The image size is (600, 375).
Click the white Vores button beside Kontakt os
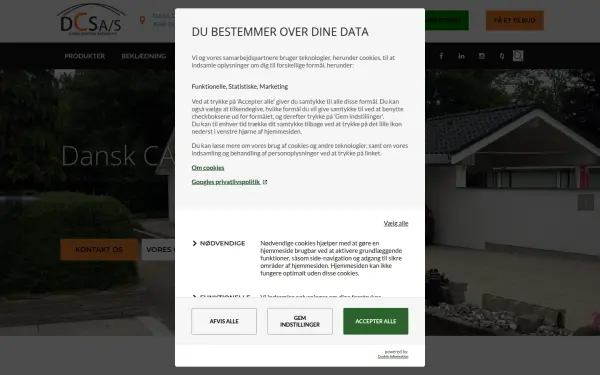(x=158, y=249)
